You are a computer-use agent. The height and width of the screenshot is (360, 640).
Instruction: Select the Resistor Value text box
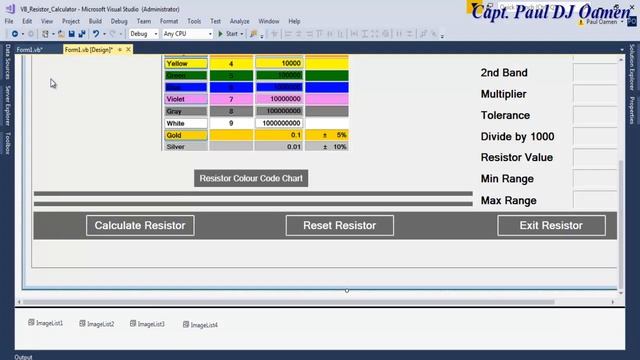(595, 158)
